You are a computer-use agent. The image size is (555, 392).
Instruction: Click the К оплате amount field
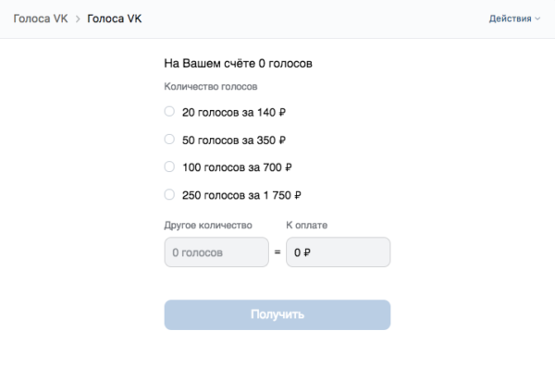point(338,251)
